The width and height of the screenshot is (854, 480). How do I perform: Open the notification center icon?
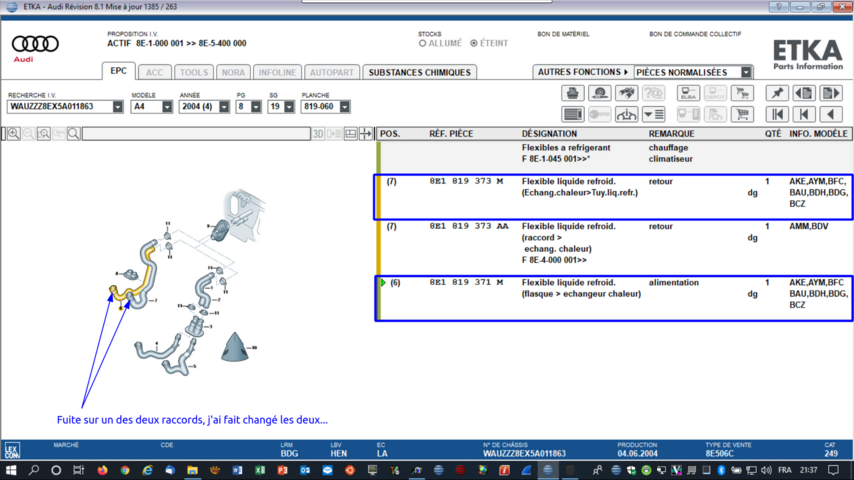(x=833, y=470)
